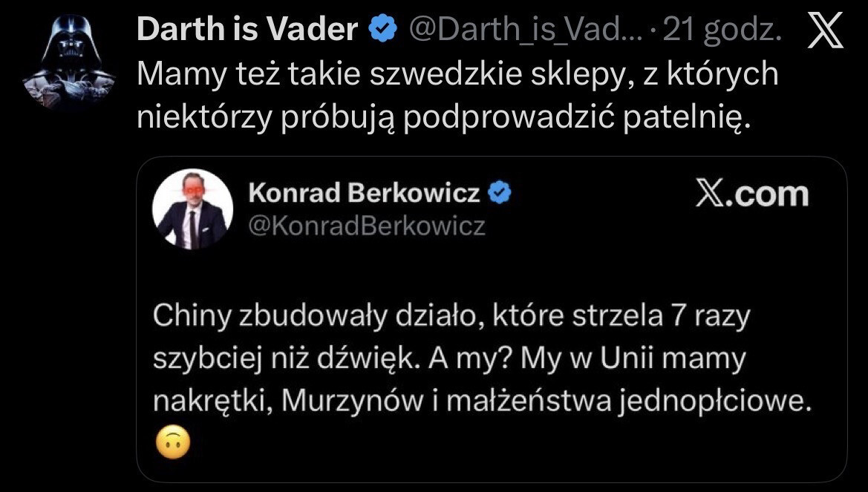Click the Konrad Berkowicz display name
This screenshot has width=868, height=492.
click(x=364, y=193)
